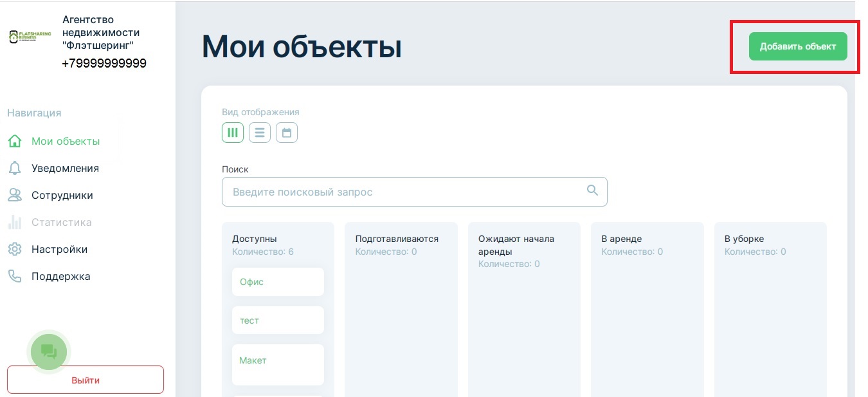Click the Flatsharing Business logo

pyautogui.click(x=30, y=37)
